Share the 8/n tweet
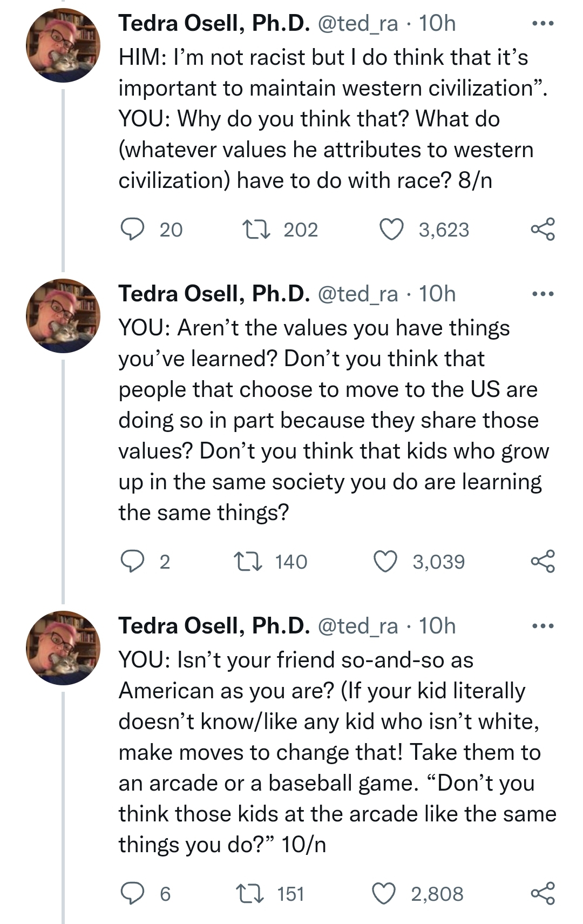 click(x=543, y=230)
